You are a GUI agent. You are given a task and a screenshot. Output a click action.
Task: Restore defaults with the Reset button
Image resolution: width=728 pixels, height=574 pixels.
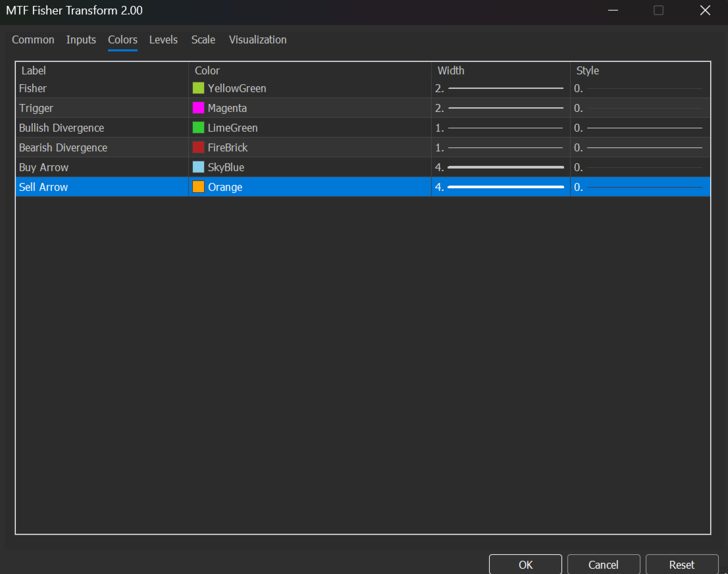(x=682, y=565)
